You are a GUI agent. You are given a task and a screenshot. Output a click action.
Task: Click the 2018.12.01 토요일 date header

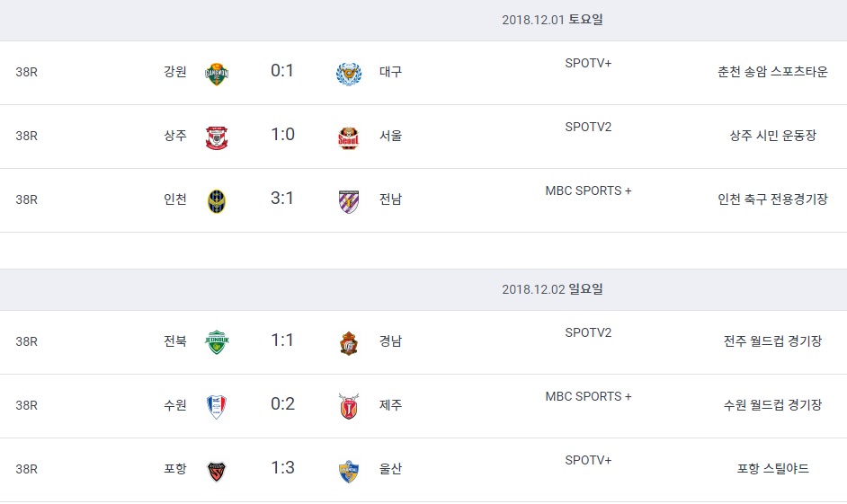[552, 20]
